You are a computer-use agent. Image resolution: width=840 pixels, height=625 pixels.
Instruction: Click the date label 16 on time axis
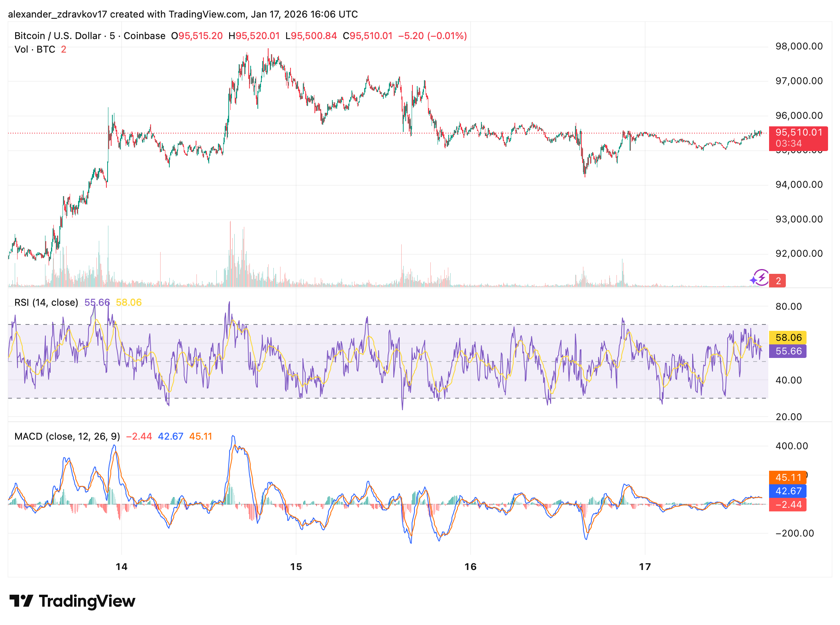pos(471,566)
